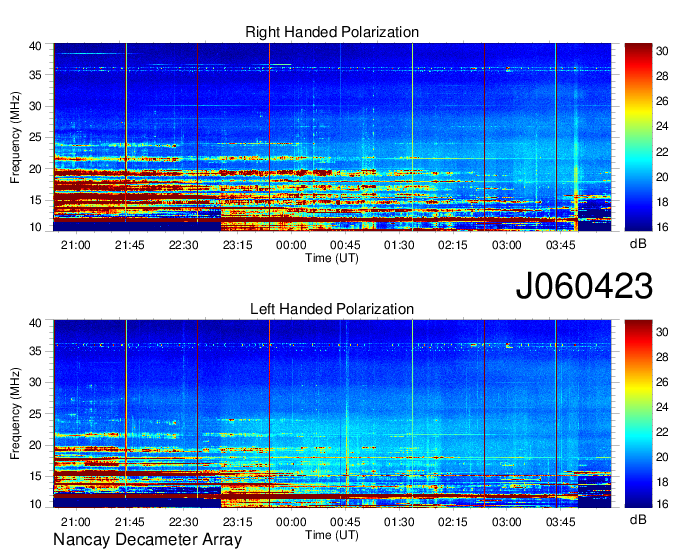Image resolution: width=680 pixels, height=552 pixels.
Task: Click the Right Handed plot color bar
Action: coord(638,137)
